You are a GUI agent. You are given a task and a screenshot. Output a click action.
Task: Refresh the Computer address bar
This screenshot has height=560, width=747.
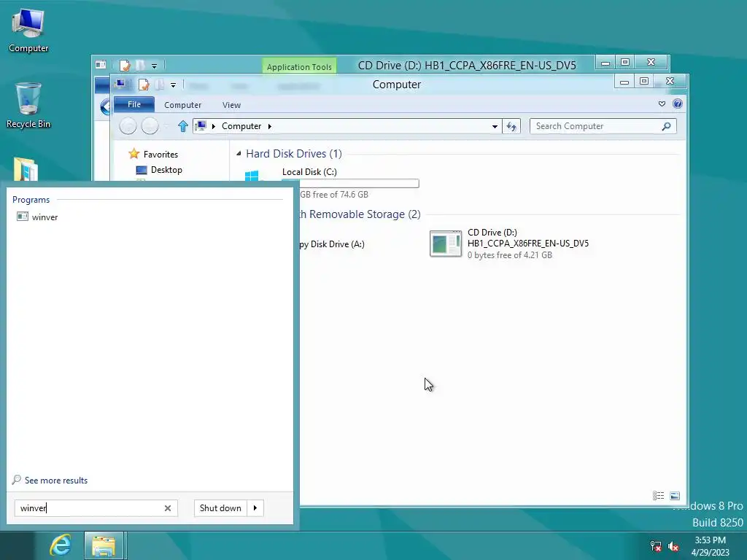pos(511,126)
